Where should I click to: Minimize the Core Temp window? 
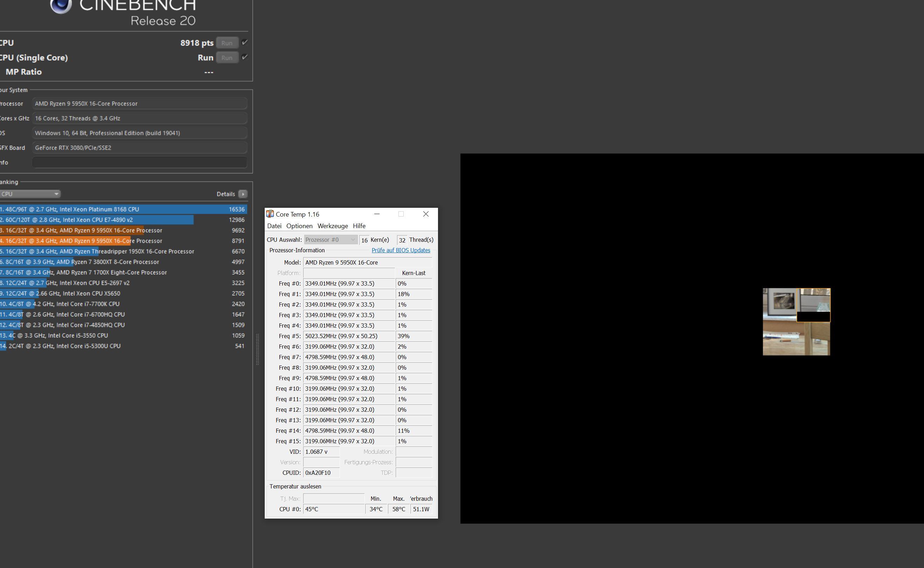click(x=377, y=214)
